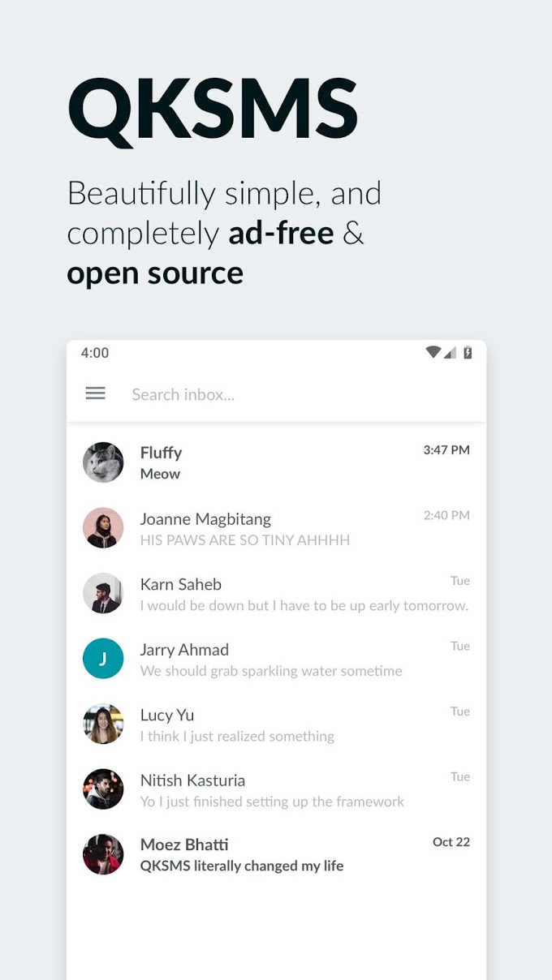
Task: Tap Jarry Ahmad's teal J avatar
Action: pos(103,659)
